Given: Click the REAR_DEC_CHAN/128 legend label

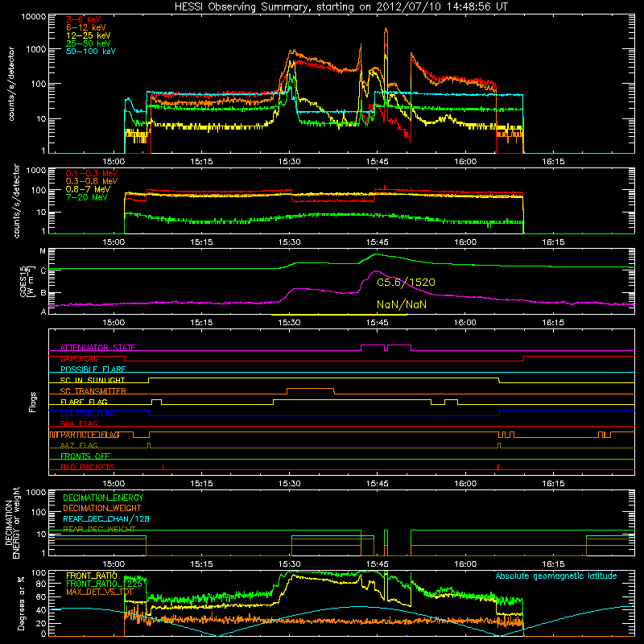Looking at the screenshot, I should [106, 518].
